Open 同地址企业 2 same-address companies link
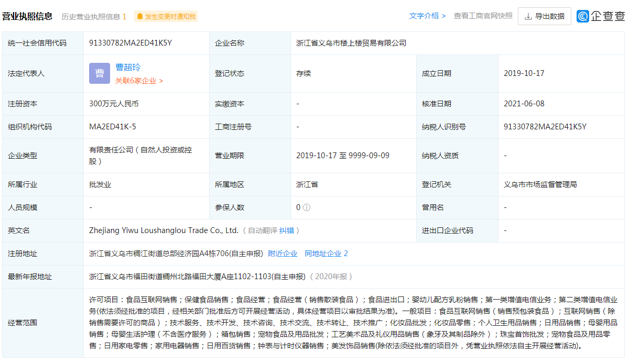 coord(326,253)
